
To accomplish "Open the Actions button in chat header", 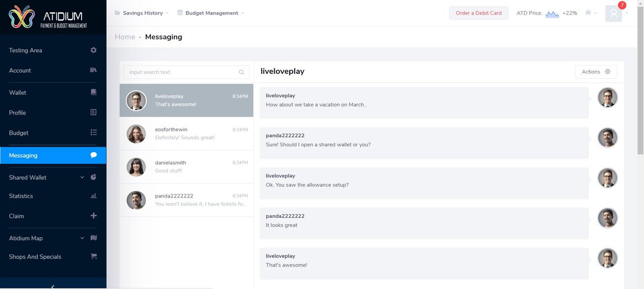I will pyautogui.click(x=596, y=72).
